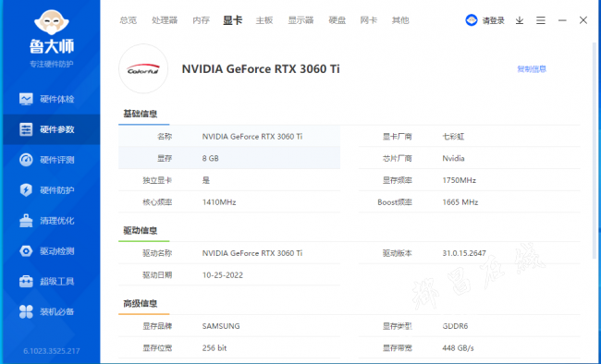
Task: Select the 256 bit value
Action: (215, 348)
